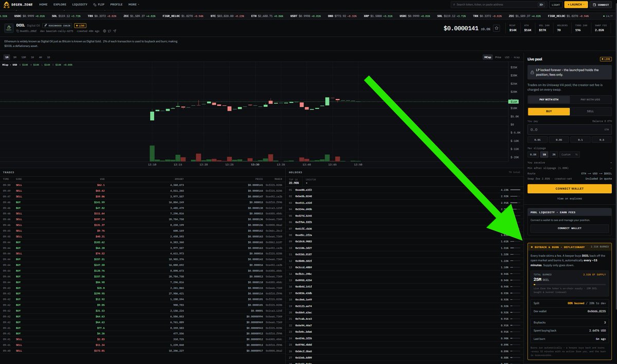This screenshot has width=617, height=364.
Task: Click the MCAP $14K stat
Action: (513, 28)
